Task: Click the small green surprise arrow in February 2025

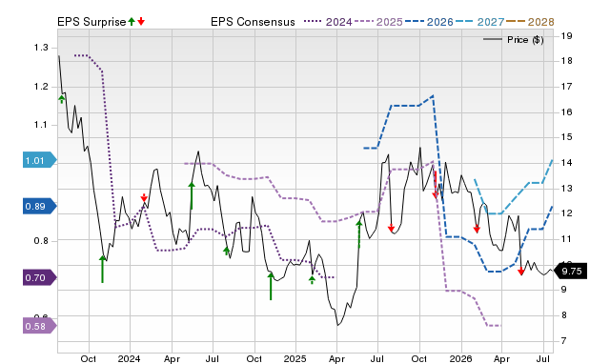Action: coord(312,279)
